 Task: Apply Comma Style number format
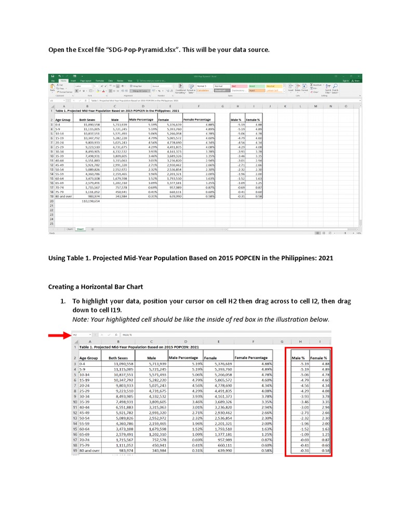tap(163, 91)
